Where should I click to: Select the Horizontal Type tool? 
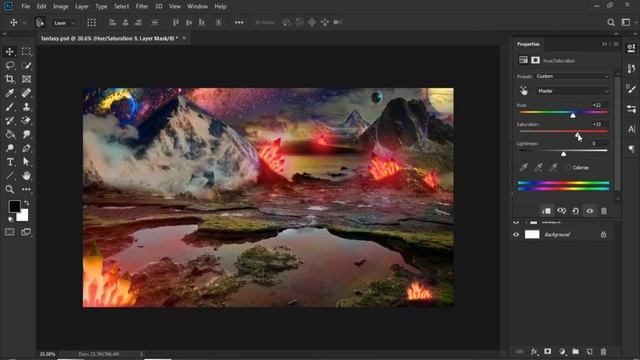point(10,162)
